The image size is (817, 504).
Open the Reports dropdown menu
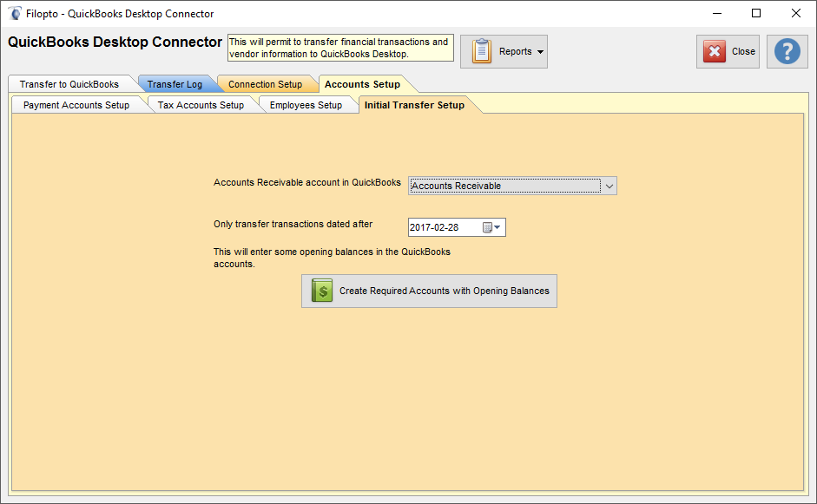(504, 51)
